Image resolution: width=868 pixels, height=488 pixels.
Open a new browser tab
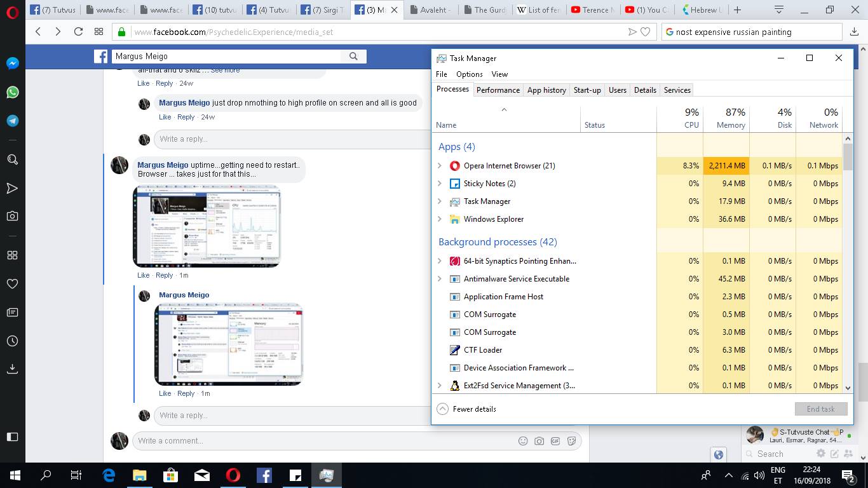(737, 10)
